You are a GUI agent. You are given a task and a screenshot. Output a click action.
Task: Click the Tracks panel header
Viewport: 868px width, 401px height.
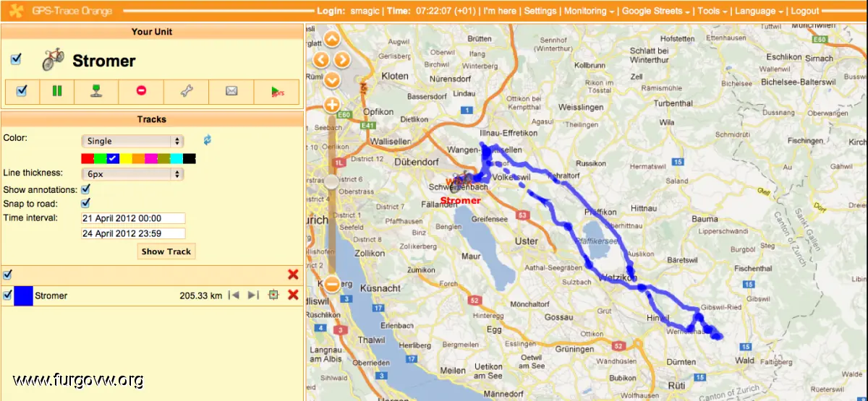coord(152,119)
